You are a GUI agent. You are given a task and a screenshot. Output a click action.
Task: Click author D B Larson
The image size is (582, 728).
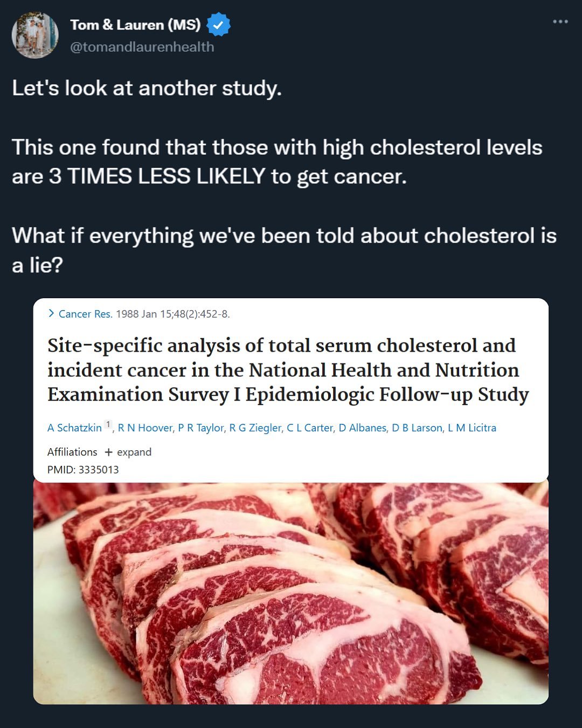417,428
